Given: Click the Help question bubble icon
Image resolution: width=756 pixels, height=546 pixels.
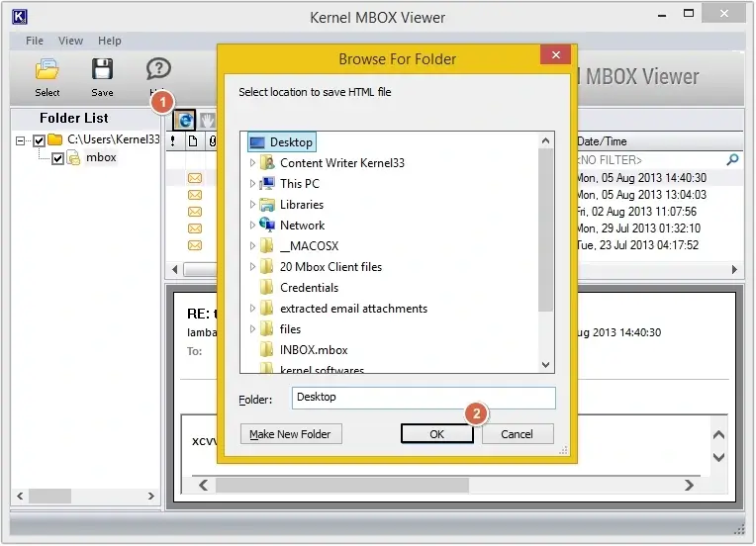Looking at the screenshot, I should 158,69.
